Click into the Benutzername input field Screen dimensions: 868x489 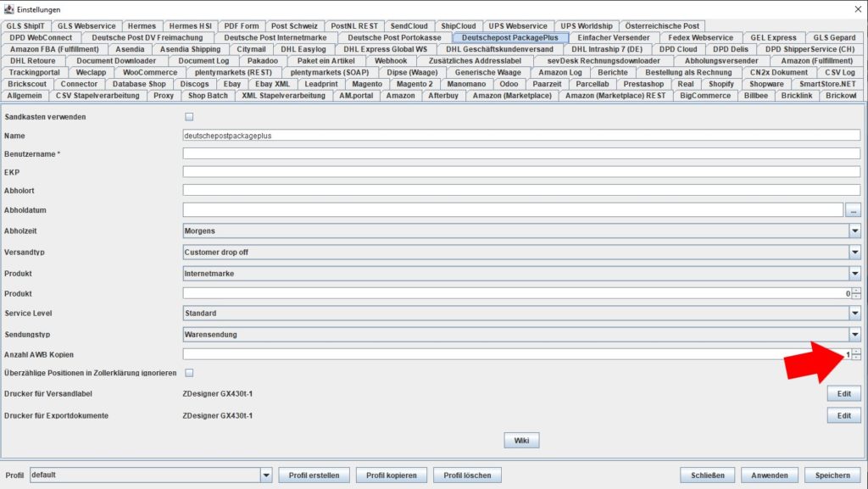click(521, 153)
